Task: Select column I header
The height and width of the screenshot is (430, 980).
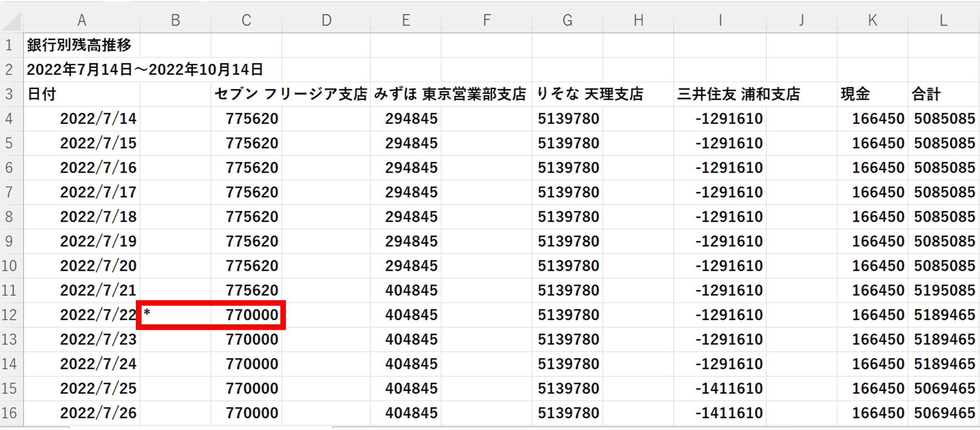Action: [x=720, y=20]
